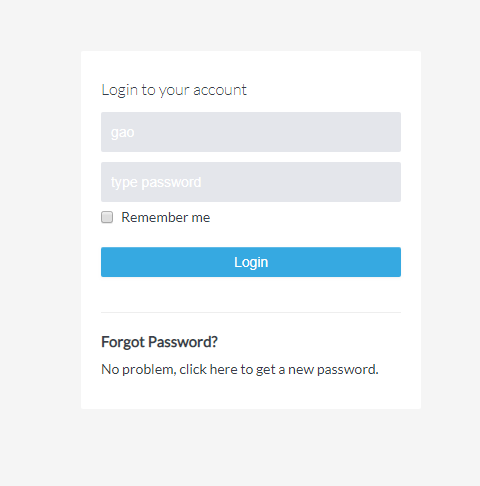Click the word "account" in the heading

point(220,90)
